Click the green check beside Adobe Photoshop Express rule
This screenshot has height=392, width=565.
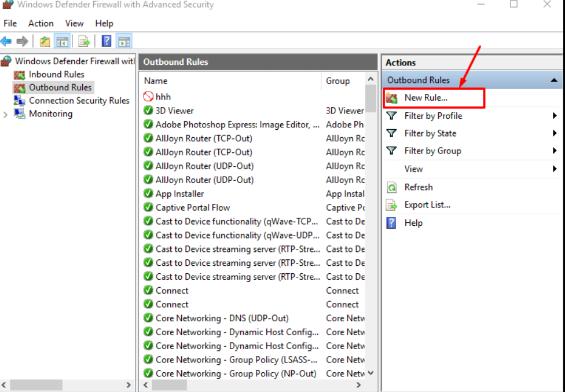[x=148, y=124]
